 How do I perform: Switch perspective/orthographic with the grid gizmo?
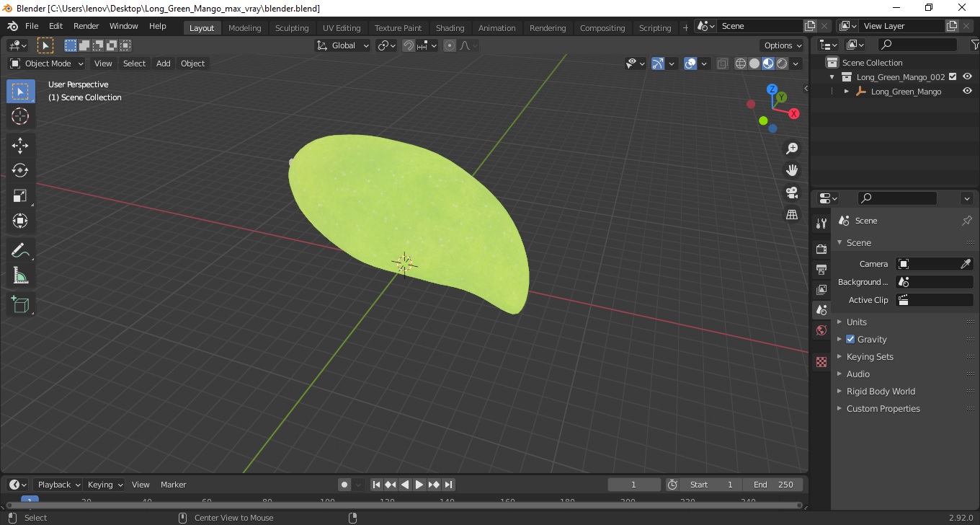tap(792, 215)
